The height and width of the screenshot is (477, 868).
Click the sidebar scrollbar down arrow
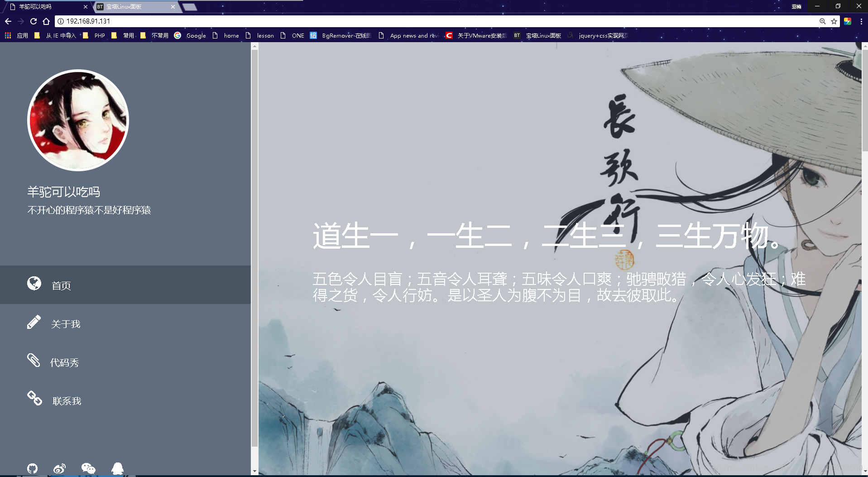pos(254,471)
